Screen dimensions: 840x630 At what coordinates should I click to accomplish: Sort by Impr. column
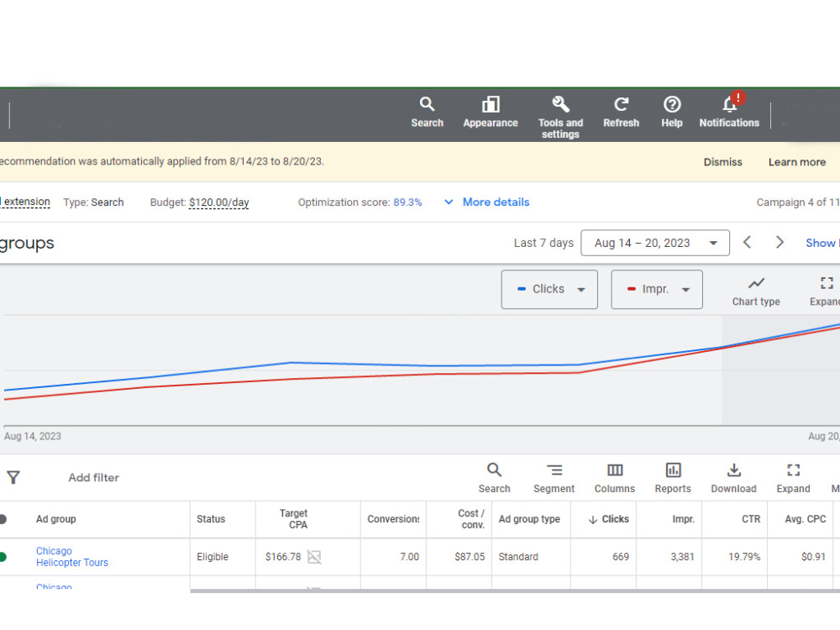(683, 519)
